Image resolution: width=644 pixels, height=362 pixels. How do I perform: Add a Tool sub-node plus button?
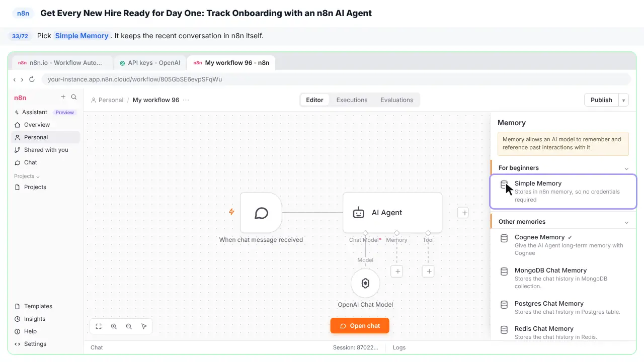coord(428,271)
